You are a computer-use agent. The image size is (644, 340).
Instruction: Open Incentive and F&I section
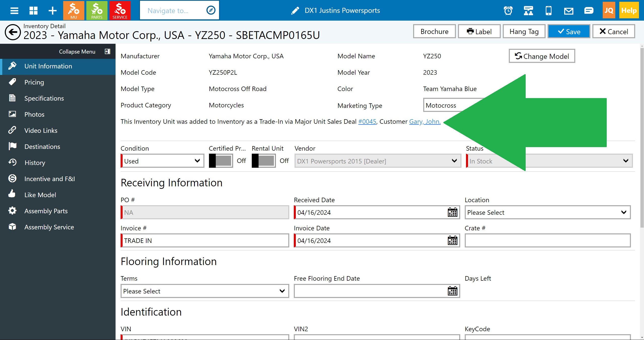(49, 179)
